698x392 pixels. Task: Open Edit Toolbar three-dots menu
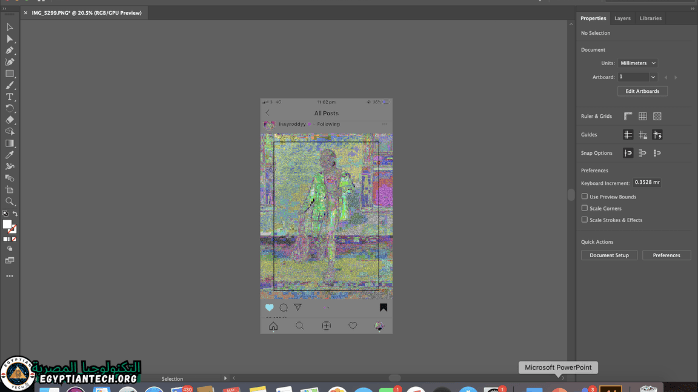(x=9, y=276)
